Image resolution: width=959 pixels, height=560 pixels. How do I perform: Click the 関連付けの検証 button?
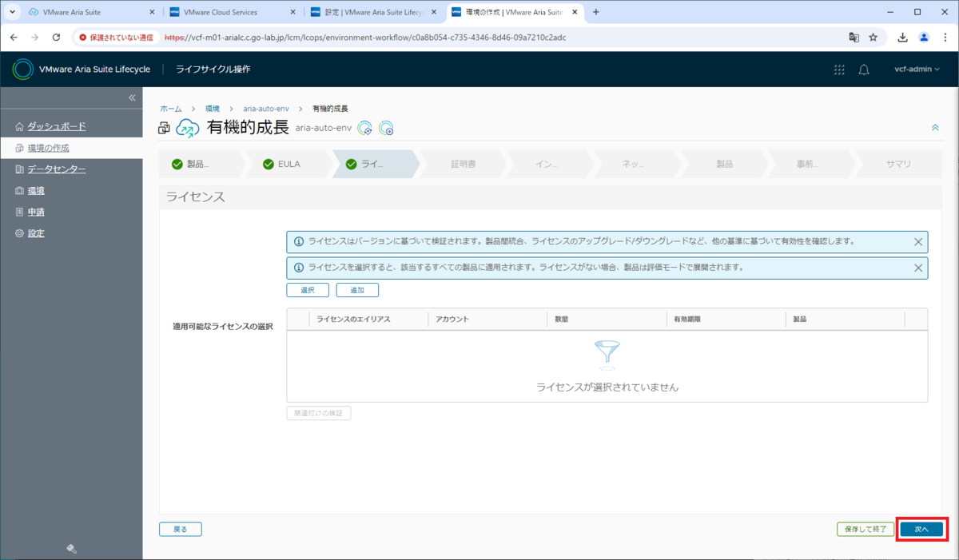[319, 413]
